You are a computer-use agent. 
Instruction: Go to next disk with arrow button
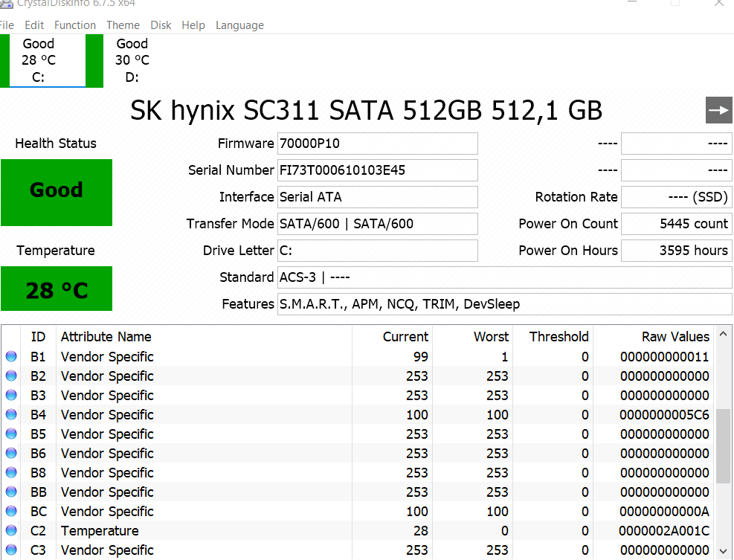[718, 110]
